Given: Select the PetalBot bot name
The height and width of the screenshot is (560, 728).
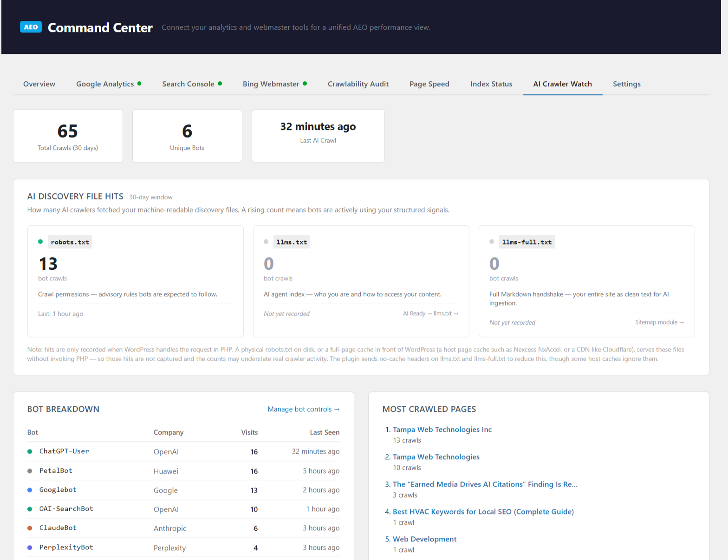Looking at the screenshot, I should tap(56, 471).
